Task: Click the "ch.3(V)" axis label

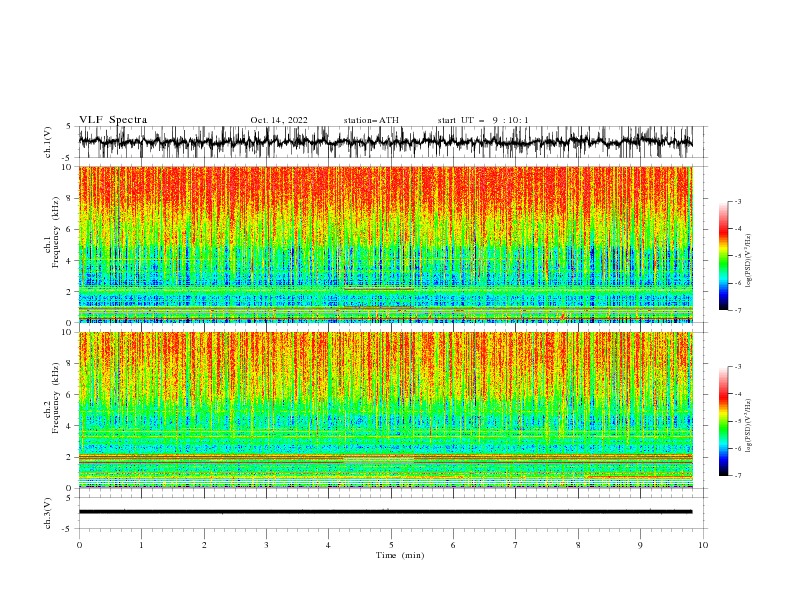Action: tap(48, 513)
